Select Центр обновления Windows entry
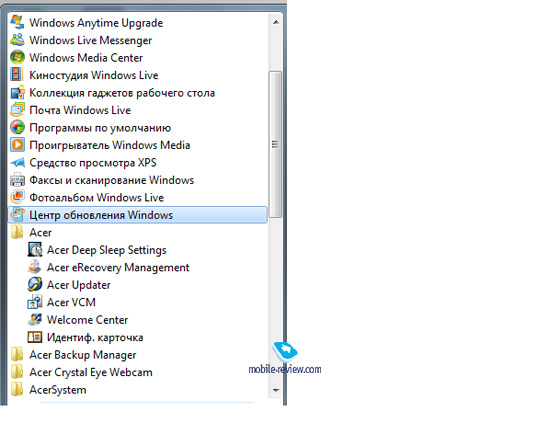560x423 pixels. tap(138, 215)
